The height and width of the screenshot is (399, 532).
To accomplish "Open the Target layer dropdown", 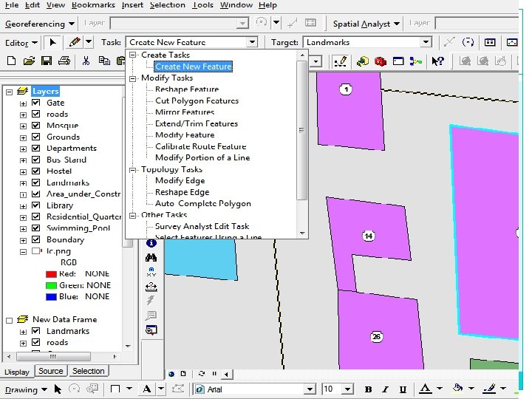I will pyautogui.click(x=426, y=42).
